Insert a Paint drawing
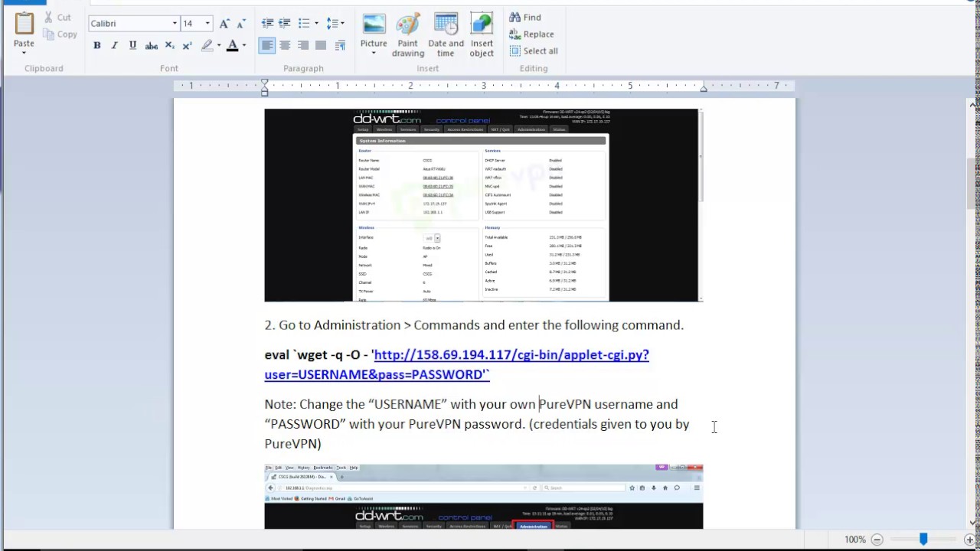This screenshot has height=551, width=980. (408, 34)
